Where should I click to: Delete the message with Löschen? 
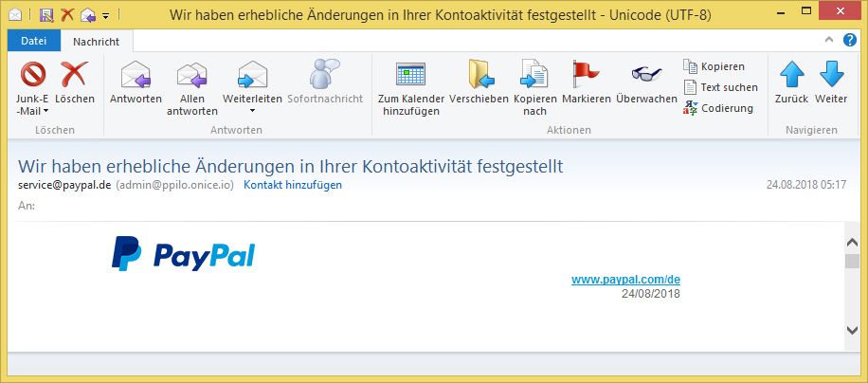pos(75,83)
